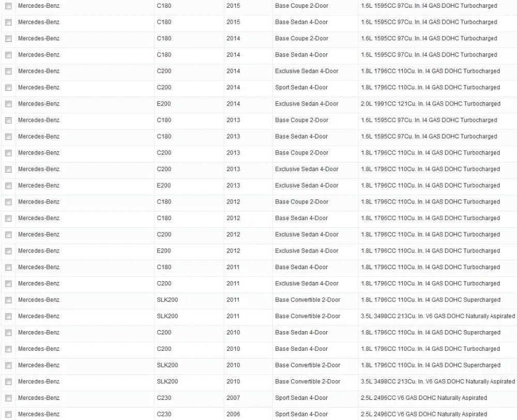517x420 pixels.
Task: Tick the 2011 C180 Base Sedan checkbox
Action: pyautogui.click(x=9, y=268)
